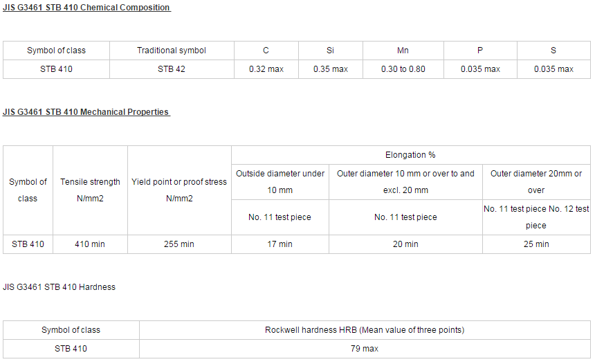
Task: Click the Mechanical Properties heading link
Action: pos(86,112)
